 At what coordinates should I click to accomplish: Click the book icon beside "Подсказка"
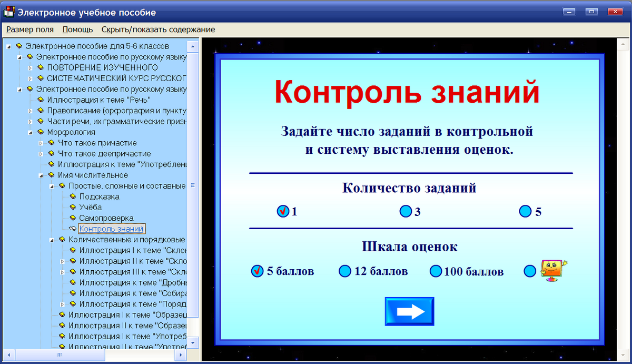[73, 196]
